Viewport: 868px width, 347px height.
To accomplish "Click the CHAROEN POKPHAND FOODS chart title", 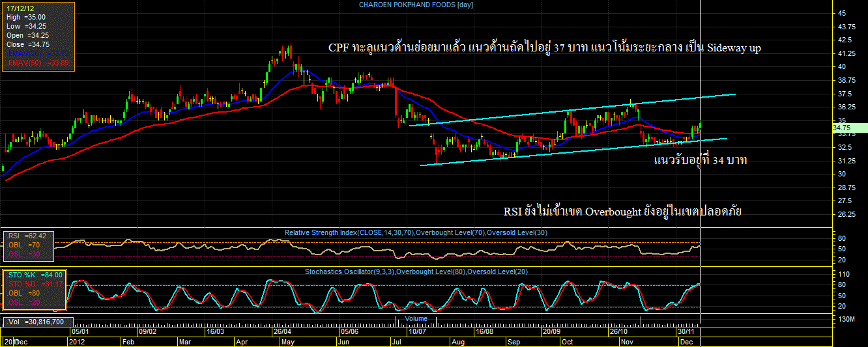I will coord(416,5).
